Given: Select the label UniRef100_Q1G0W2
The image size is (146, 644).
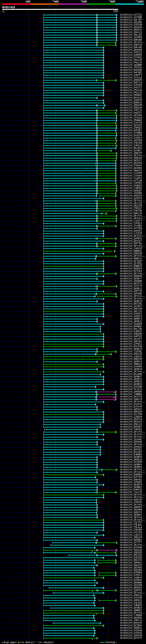Looking at the screenshot, I should (x=131, y=440).
